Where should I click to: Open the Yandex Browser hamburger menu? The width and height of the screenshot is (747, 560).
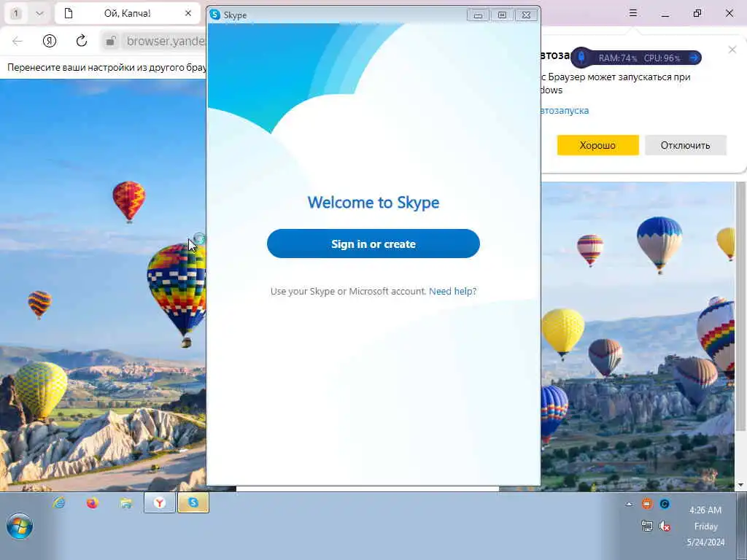(633, 13)
